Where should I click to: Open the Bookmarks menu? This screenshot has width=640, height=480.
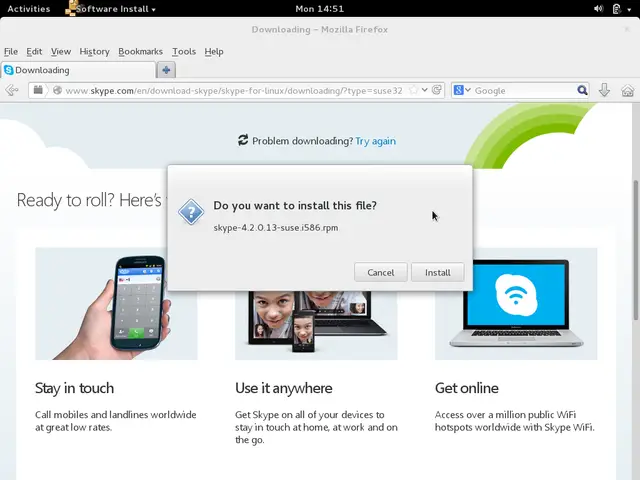[140, 51]
